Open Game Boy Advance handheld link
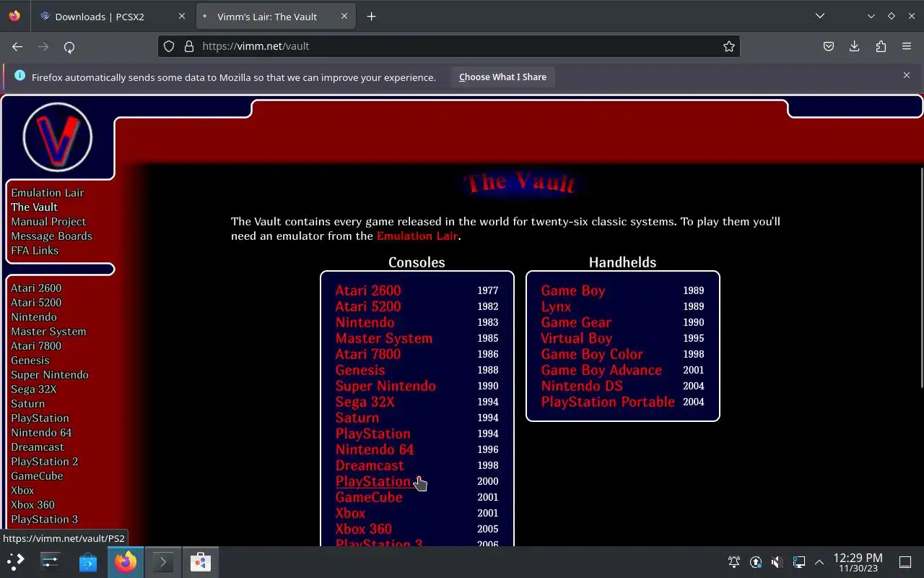The height and width of the screenshot is (578, 924). 601,370
